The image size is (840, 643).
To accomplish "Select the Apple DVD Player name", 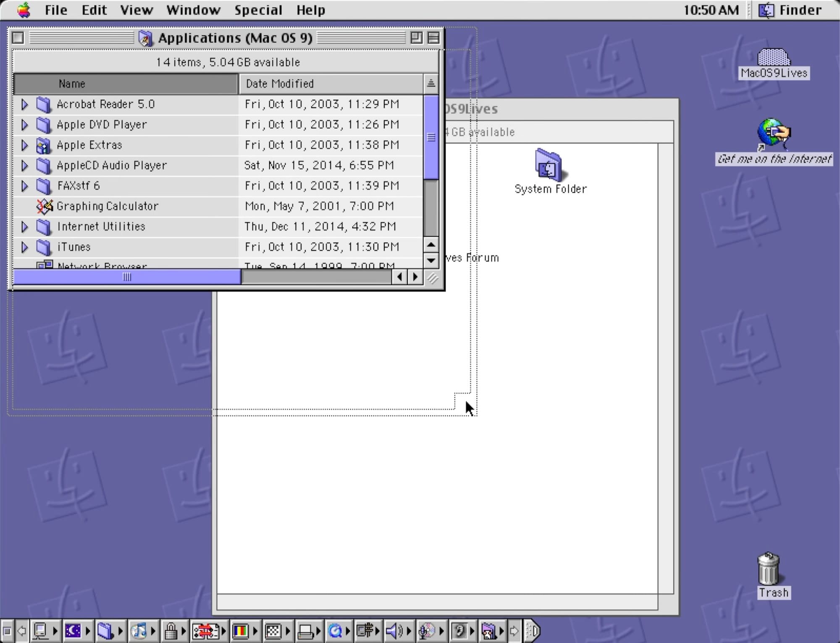I will point(102,125).
